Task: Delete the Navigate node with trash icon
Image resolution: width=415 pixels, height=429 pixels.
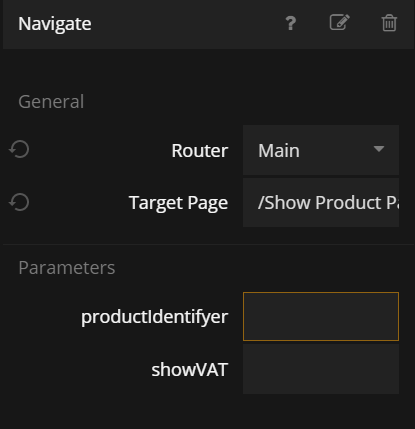Action: point(389,23)
